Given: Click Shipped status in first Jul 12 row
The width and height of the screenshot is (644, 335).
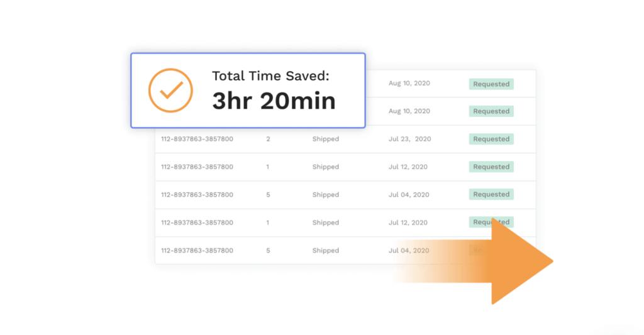Looking at the screenshot, I should (x=326, y=167).
